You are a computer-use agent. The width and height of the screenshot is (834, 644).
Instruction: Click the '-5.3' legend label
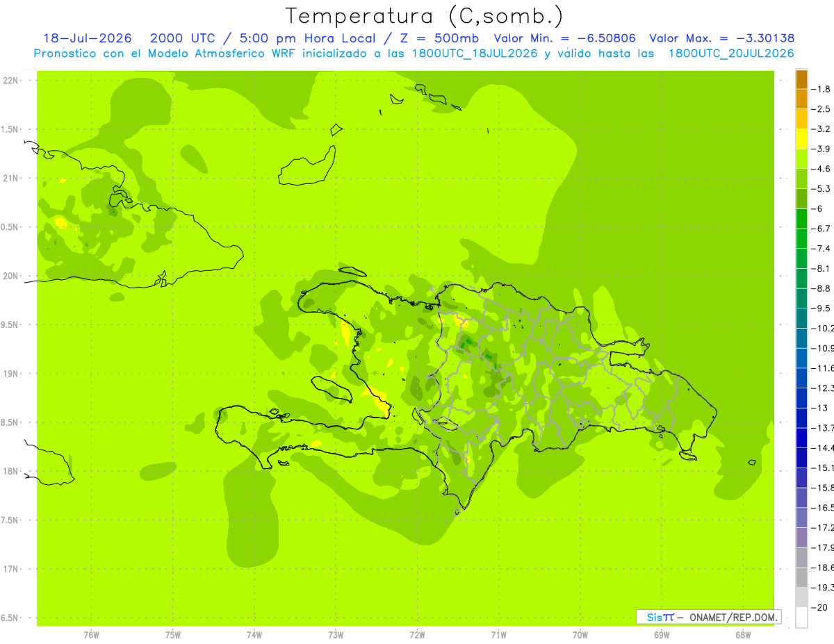click(821, 189)
